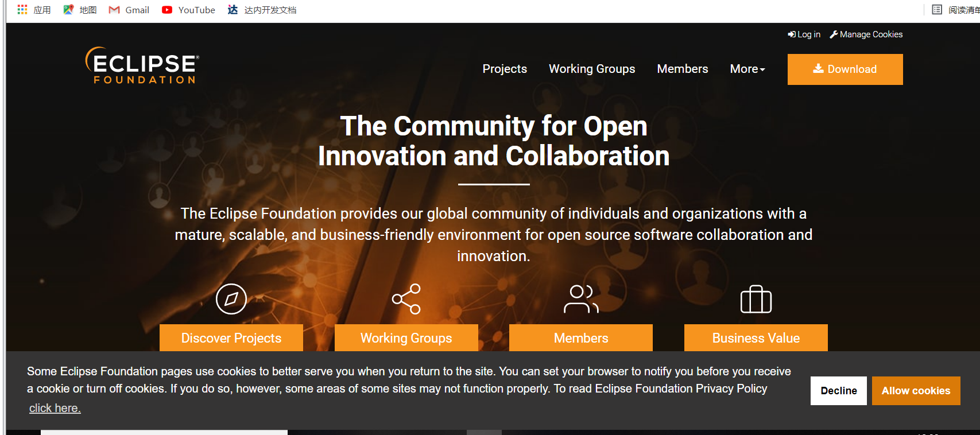Click the orange Working Groups button
This screenshot has height=435, width=980.
coord(406,338)
